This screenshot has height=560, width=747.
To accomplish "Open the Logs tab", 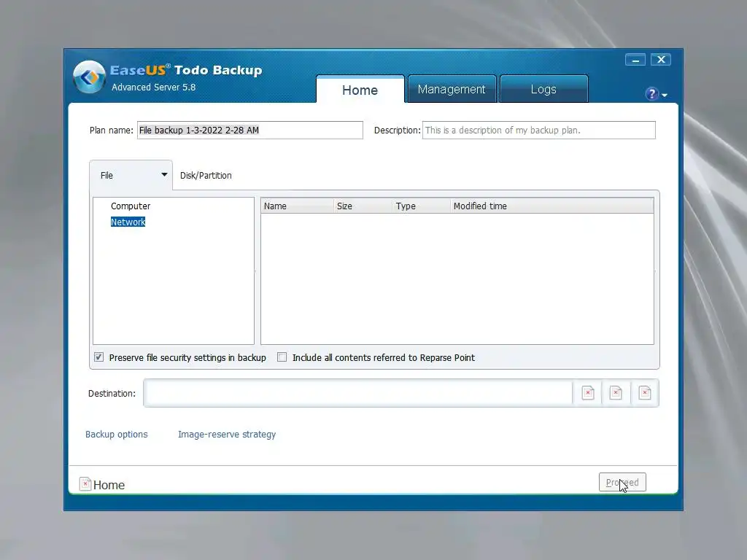I will coord(543,89).
